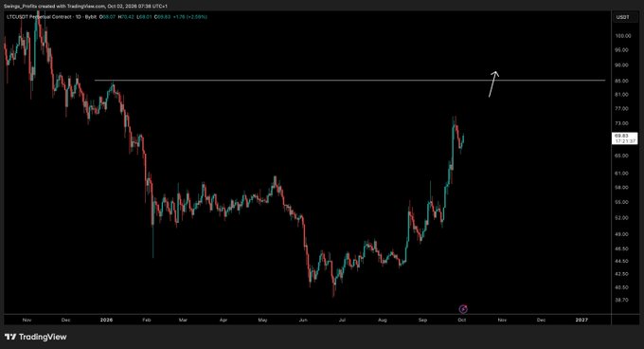
Task: Click the May label on time axis
Action: [262, 320]
